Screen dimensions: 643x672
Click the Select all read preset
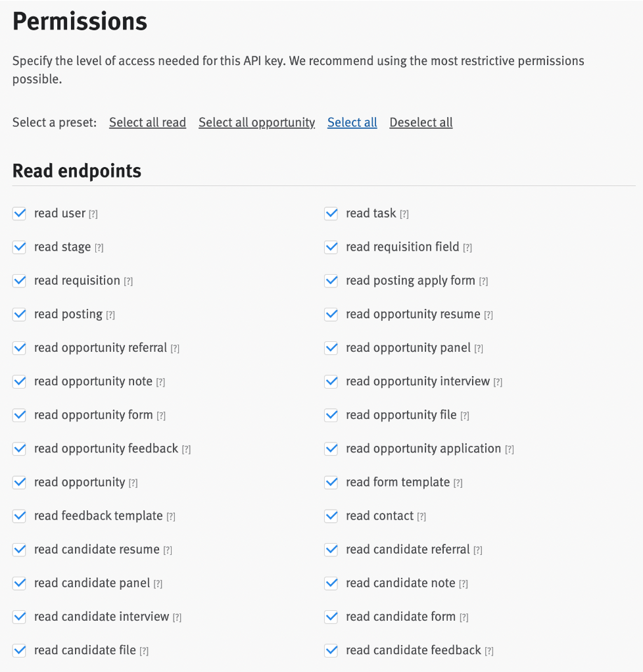147,123
